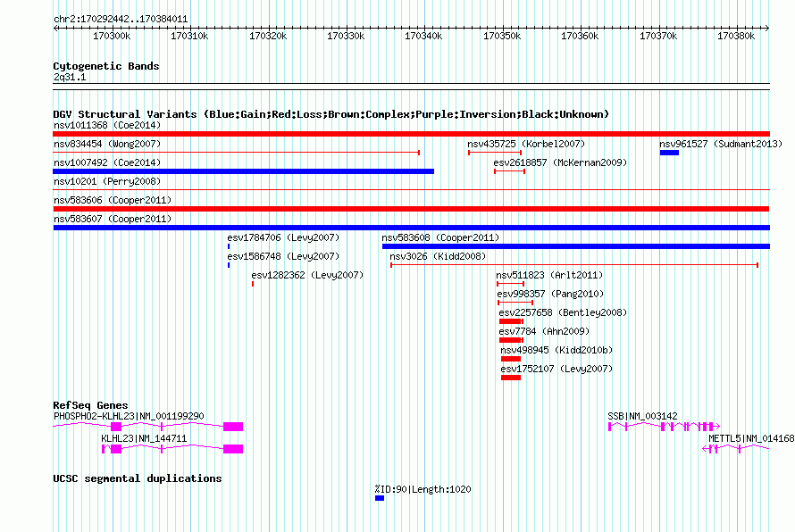Viewport: 795px width, 532px height.
Task: Click nsv511823 (Arlt2011) label
Action: coord(549,275)
